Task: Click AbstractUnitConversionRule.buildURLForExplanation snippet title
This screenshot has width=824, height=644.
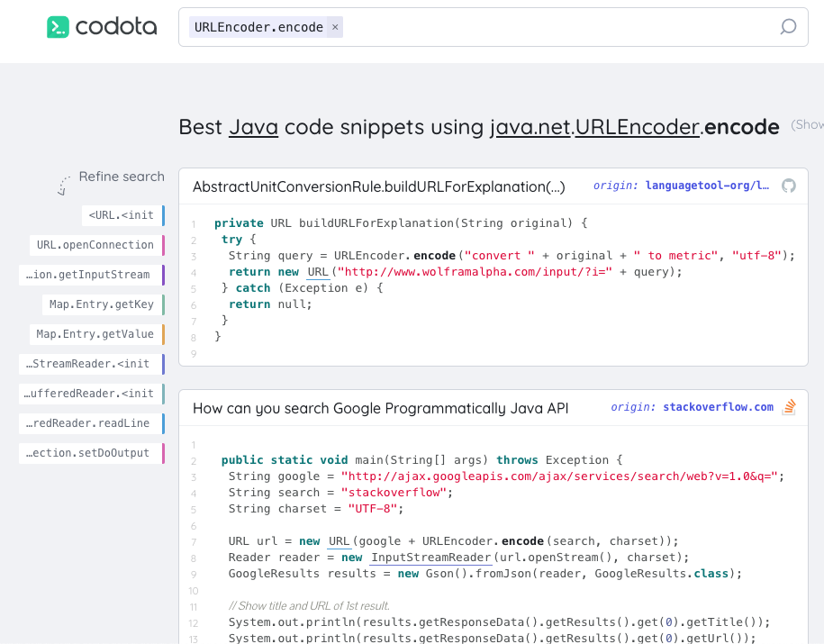Action: click(378, 186)
